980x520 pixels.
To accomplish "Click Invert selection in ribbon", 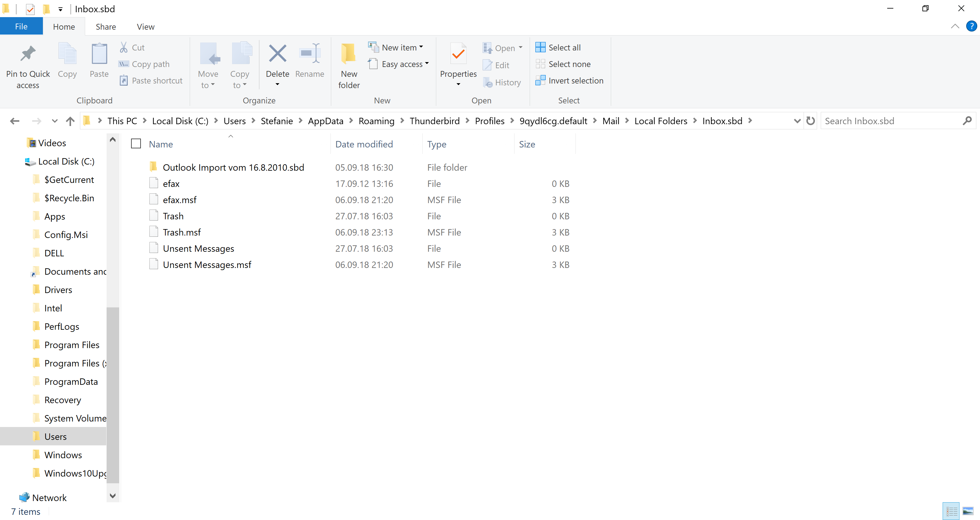I will click(x=569, y=80).
